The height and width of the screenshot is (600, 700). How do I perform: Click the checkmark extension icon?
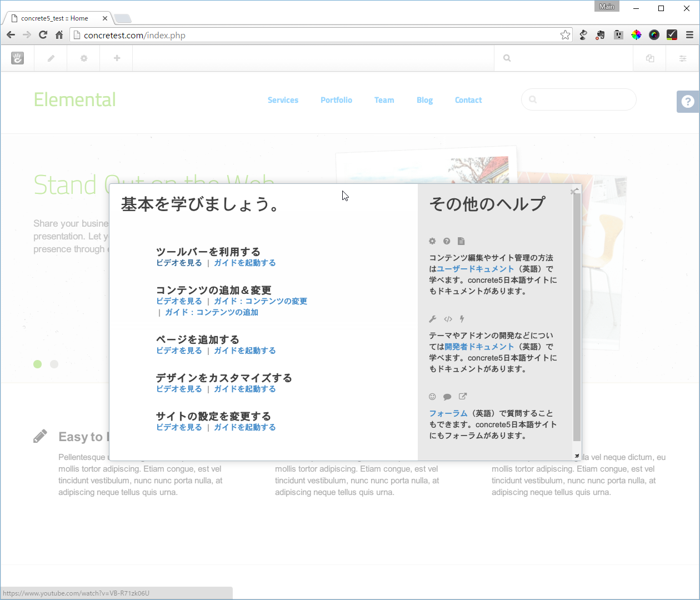(x=672, y=35)
